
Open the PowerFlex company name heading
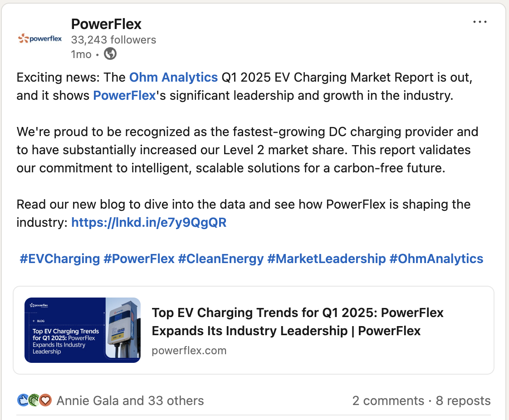pyautogui.click(x=106, y=24)
